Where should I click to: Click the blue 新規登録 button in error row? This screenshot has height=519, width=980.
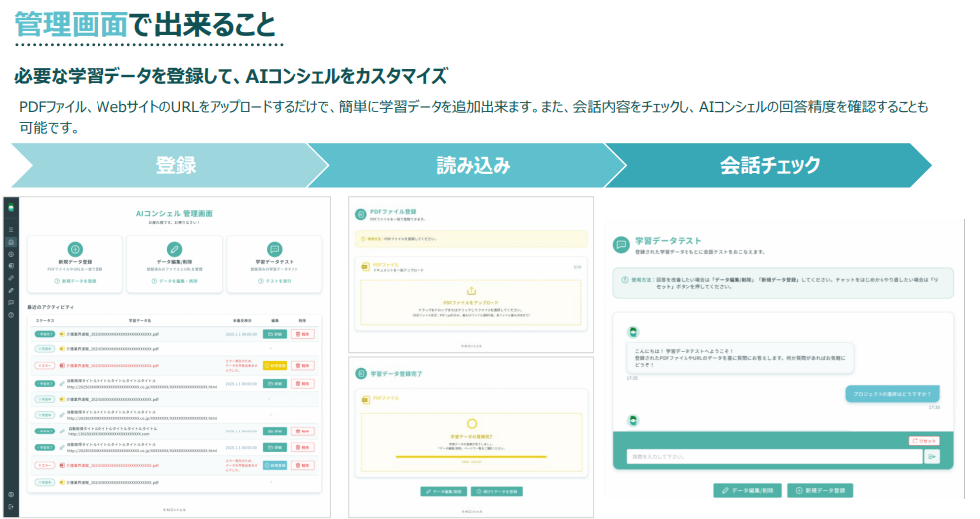(275, 465)
